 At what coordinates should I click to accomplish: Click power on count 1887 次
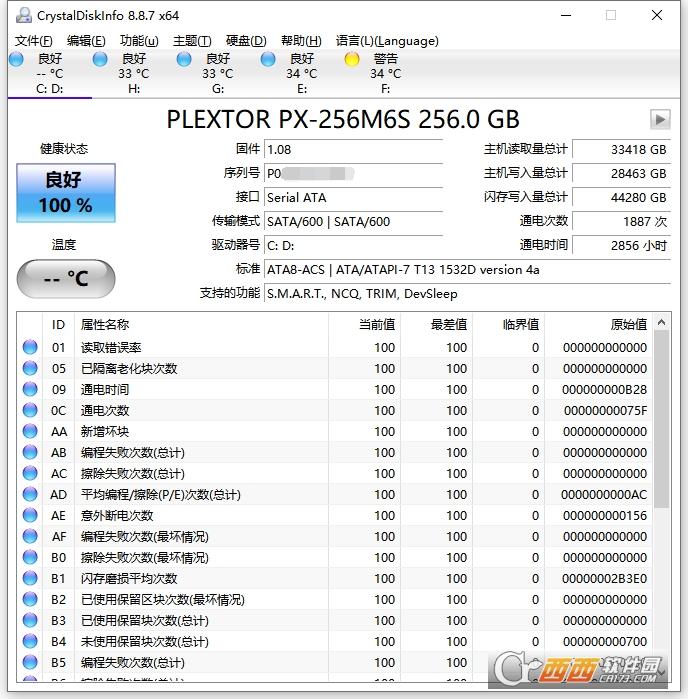[x=622, y=222]
